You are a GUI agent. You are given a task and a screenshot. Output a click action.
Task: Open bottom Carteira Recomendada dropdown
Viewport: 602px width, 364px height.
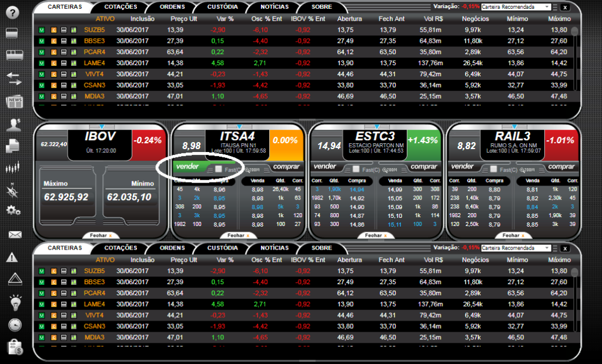[516, 248]
